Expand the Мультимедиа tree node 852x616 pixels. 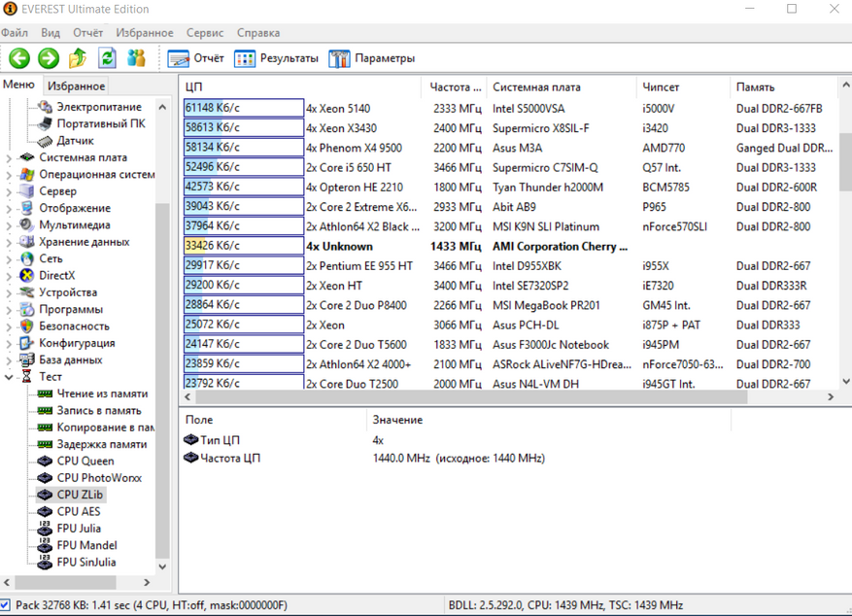coord(10,225)
